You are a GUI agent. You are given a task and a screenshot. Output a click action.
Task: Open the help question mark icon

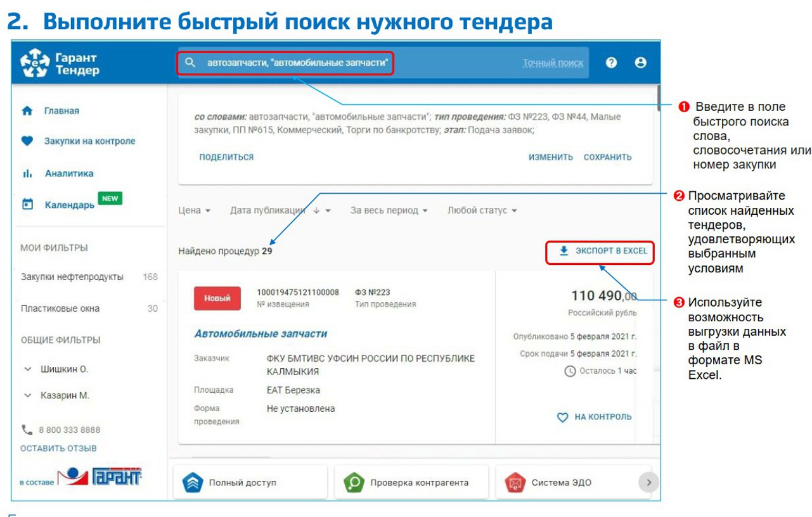[611, 63]
